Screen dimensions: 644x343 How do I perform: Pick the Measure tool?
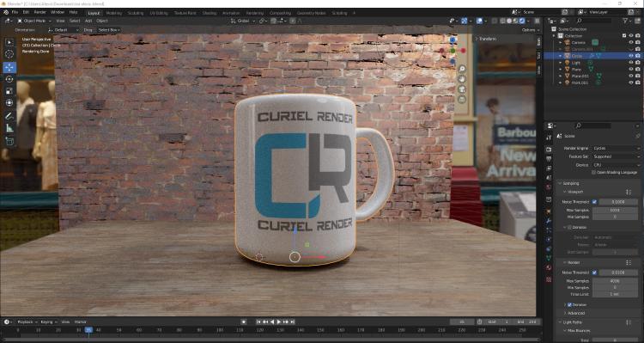[x=9, y=129]
